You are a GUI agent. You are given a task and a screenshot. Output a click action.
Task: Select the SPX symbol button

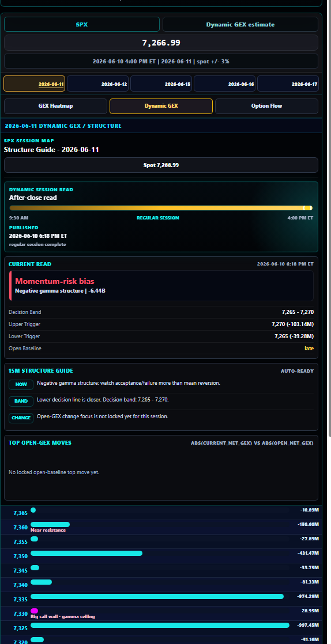[82, 24]
